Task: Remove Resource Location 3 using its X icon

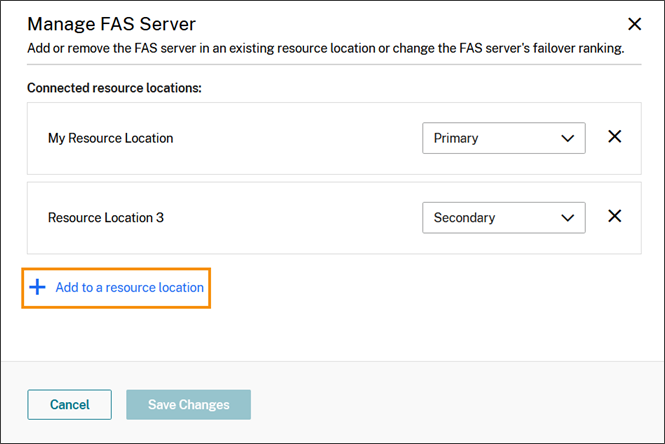Action: click(x=615, y=216)
